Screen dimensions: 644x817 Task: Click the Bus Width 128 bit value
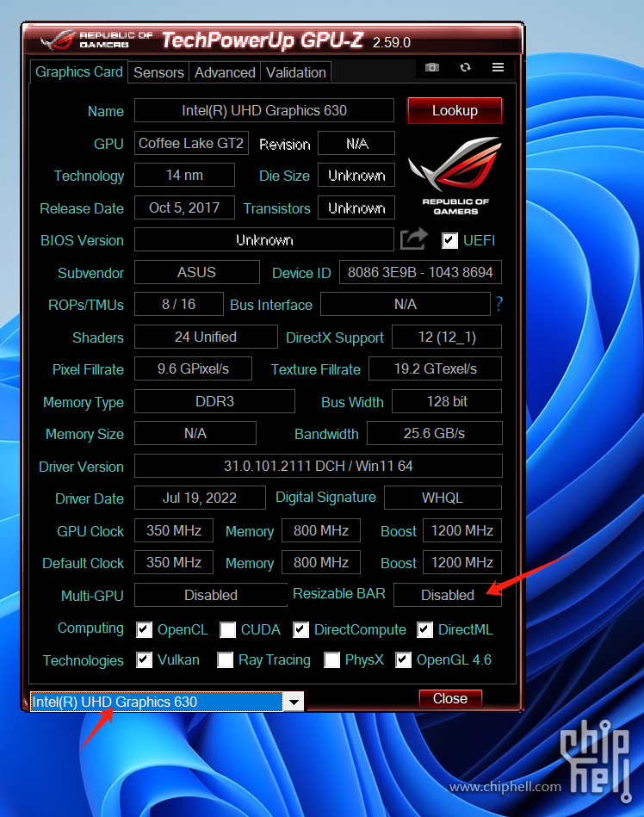click(x=447, y=401)
